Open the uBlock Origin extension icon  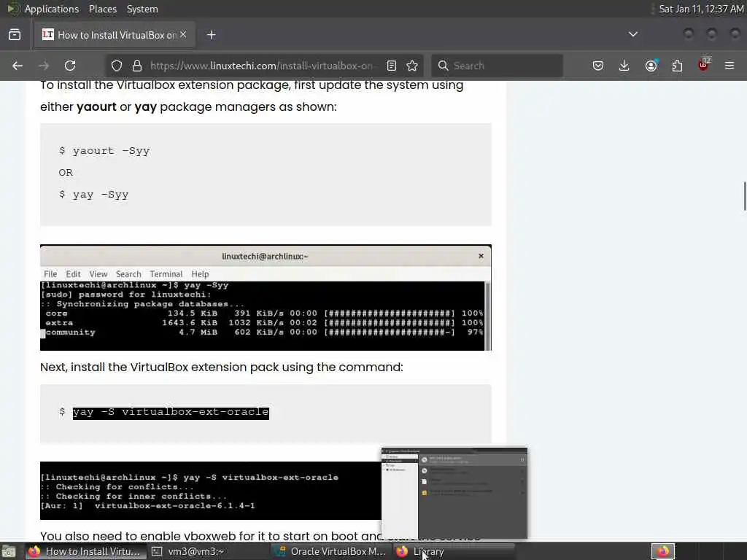click(703, 66)
